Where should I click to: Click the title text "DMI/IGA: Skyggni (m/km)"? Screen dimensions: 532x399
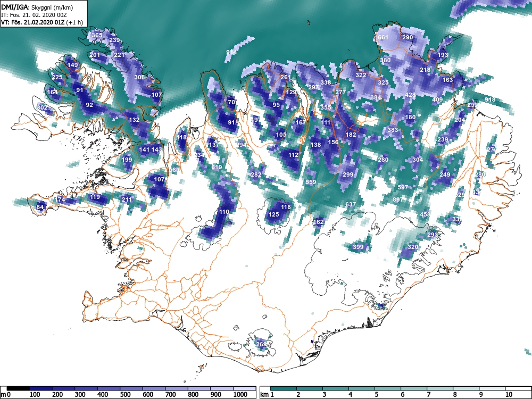[37, 7]
